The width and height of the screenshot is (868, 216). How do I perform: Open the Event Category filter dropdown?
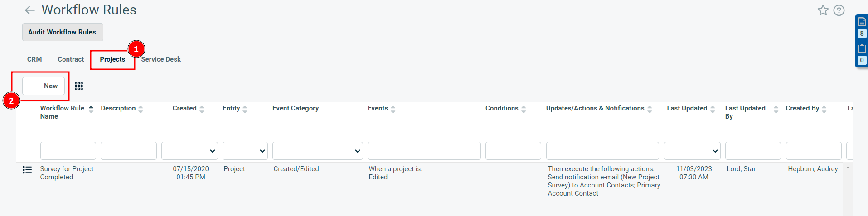tap(318, 151)
